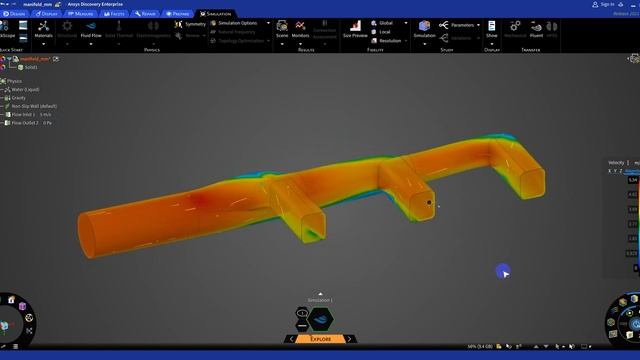640x360 pixels.
Task: Switch to the Facets tab
Action: pyautogui.click(x=114, y=14)
